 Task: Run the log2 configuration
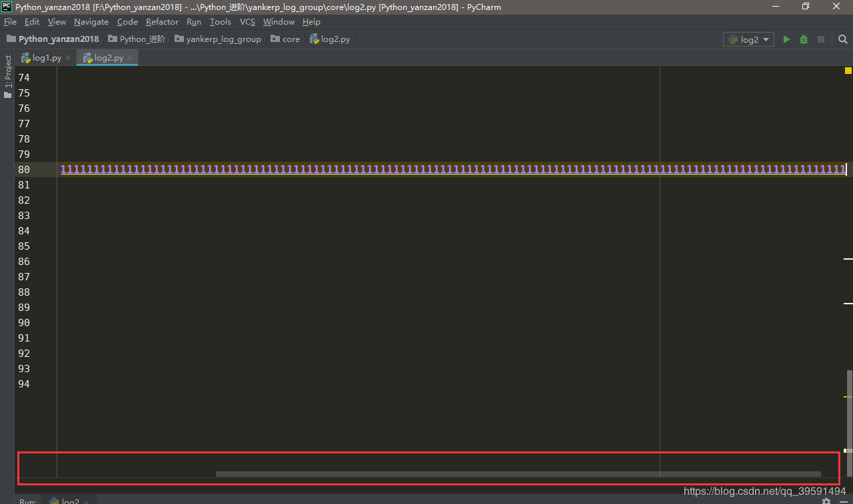[x=786, y=39]
